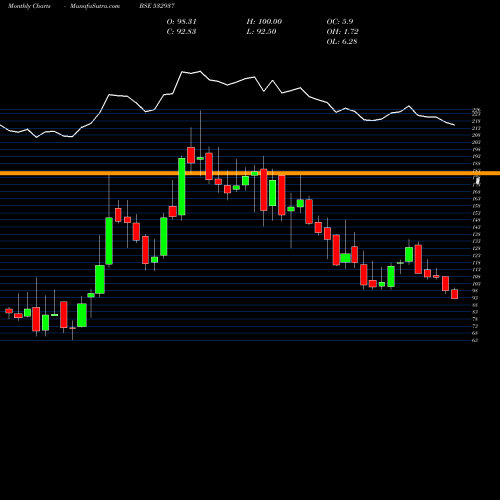Click the '72' label on the price axis
The width and height of the screenshot is (500, 500).
coord(475,326)
